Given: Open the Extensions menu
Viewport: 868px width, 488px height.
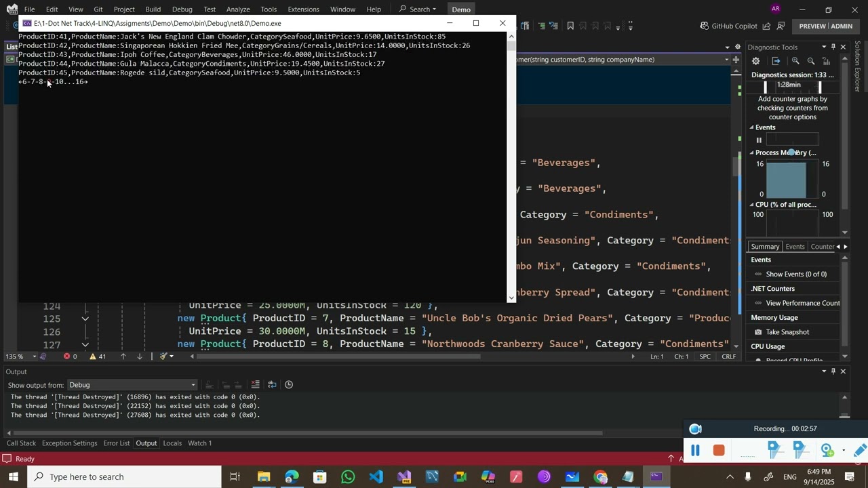Looking at the screenshot, I should pos(303,9).
